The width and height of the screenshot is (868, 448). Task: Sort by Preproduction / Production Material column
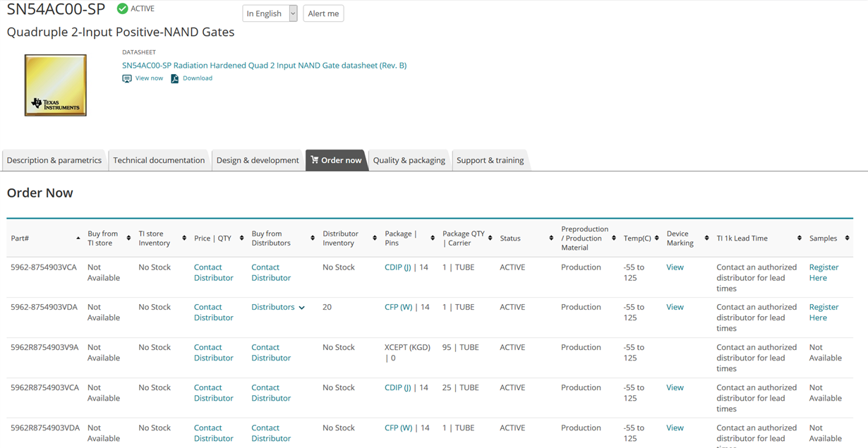(614, 238)
